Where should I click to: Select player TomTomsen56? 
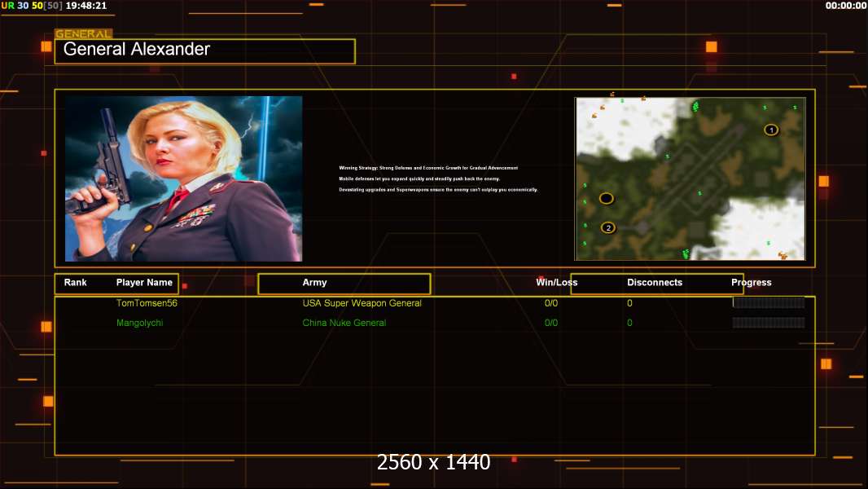click(x=147, y=303)
